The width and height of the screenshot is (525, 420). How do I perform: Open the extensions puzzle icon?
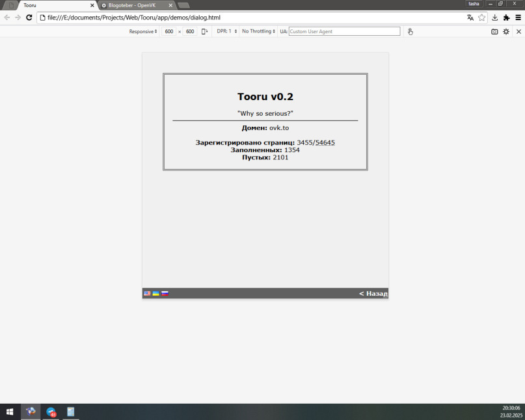pos(507,18)
